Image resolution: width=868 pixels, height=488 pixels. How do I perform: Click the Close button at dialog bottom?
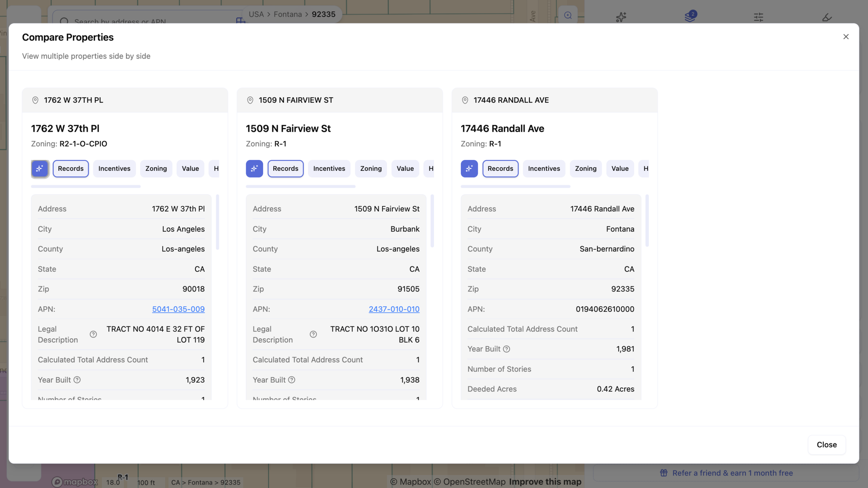(x=827, y=445)
